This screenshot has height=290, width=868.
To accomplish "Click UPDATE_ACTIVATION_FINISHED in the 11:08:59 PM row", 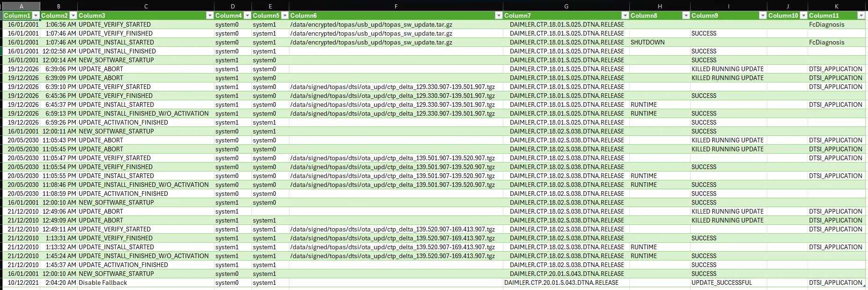I will point(146,193).
